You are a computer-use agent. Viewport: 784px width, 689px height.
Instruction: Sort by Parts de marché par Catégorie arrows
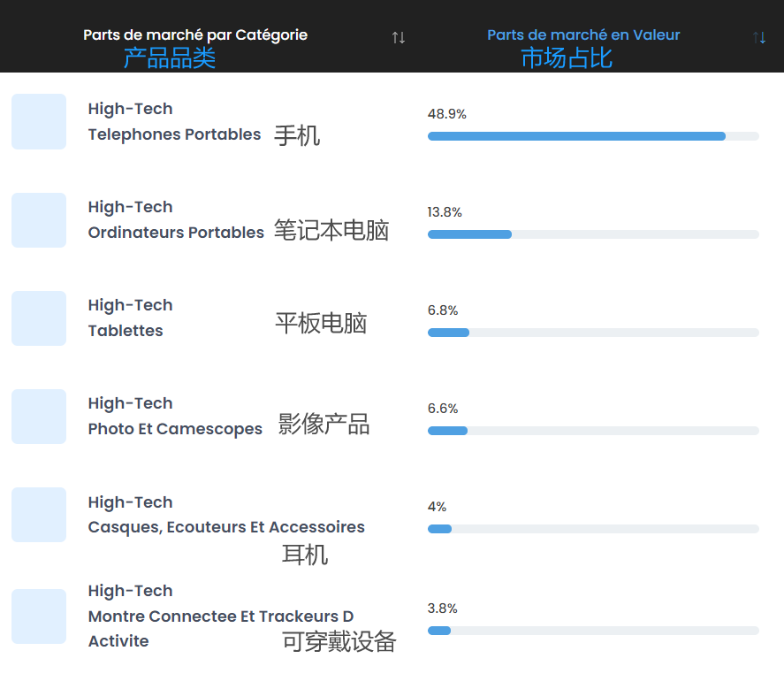(399, 37)
